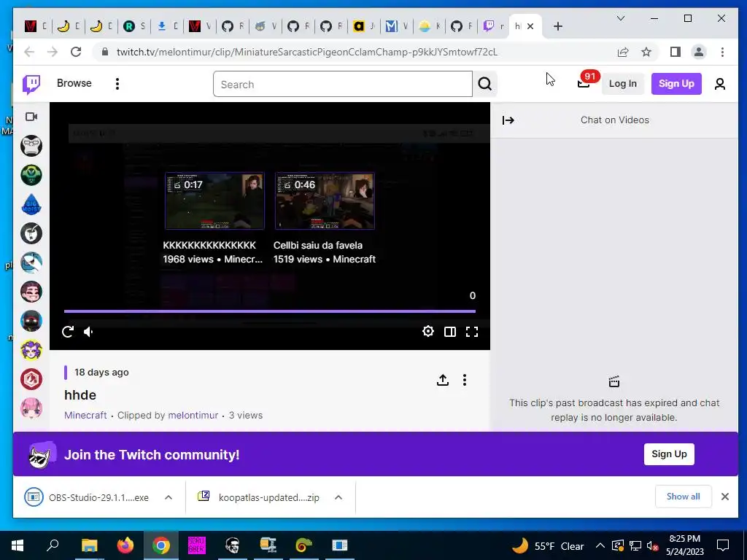This screenshot has width=747, height=560.
Task: Share this page from the address bar
Action: (x=623, y=52)
